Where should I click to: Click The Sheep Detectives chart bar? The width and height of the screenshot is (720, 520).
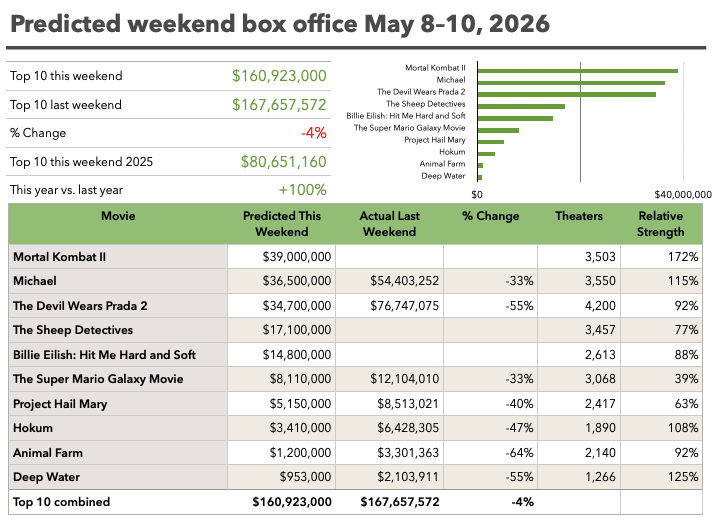coord(521,107)
